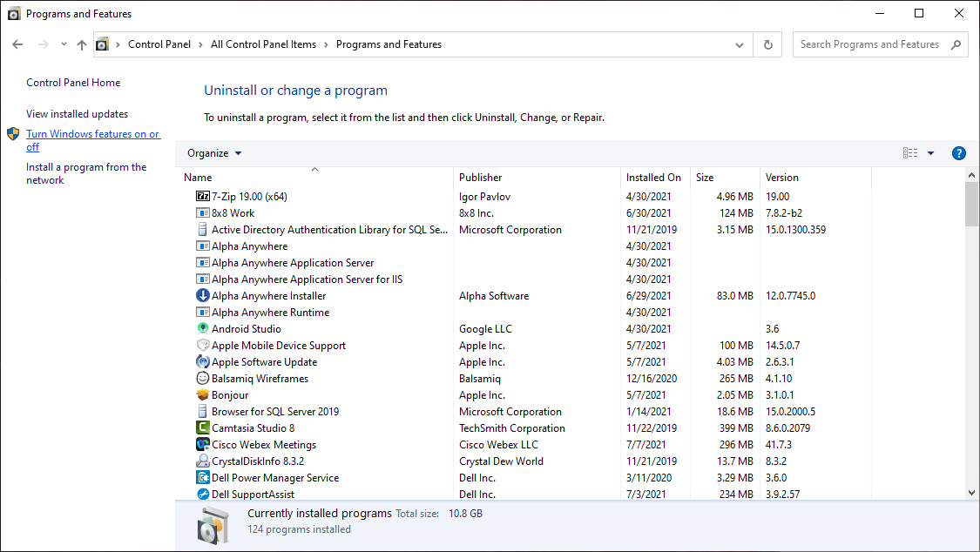
Task: Click the Igor Pavlov publisher cell
Action: 484,197
